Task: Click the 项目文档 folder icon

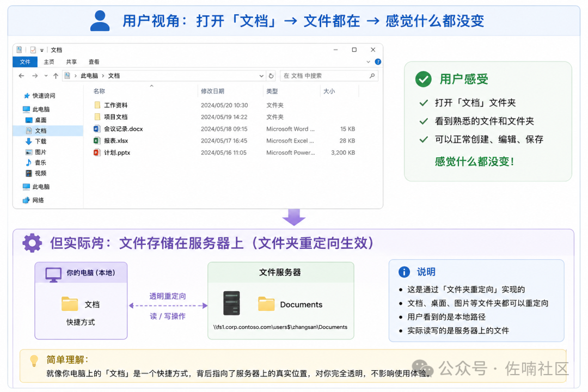Action: tap(97, 117)
